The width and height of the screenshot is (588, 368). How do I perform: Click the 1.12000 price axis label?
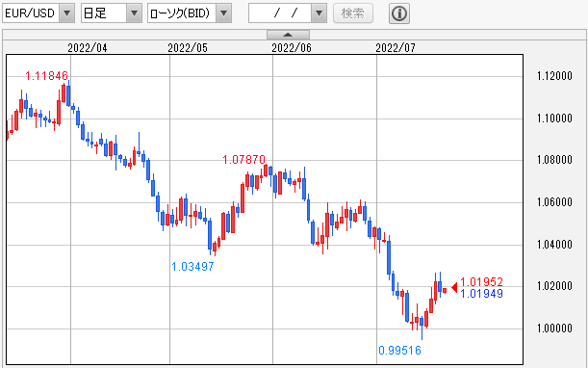tap(554, 76)
